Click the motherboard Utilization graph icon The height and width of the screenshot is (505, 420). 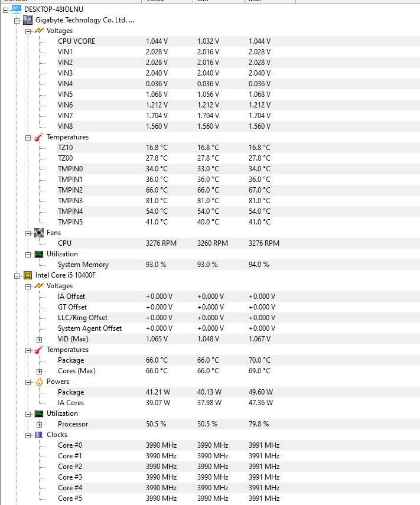tap(38, 255)
